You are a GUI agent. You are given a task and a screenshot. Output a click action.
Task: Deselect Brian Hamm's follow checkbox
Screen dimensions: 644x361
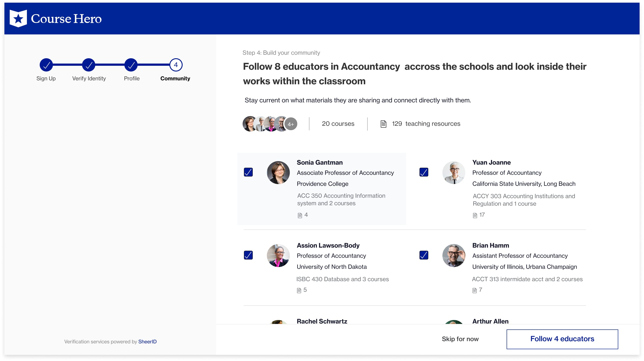(x=423, y=255)
